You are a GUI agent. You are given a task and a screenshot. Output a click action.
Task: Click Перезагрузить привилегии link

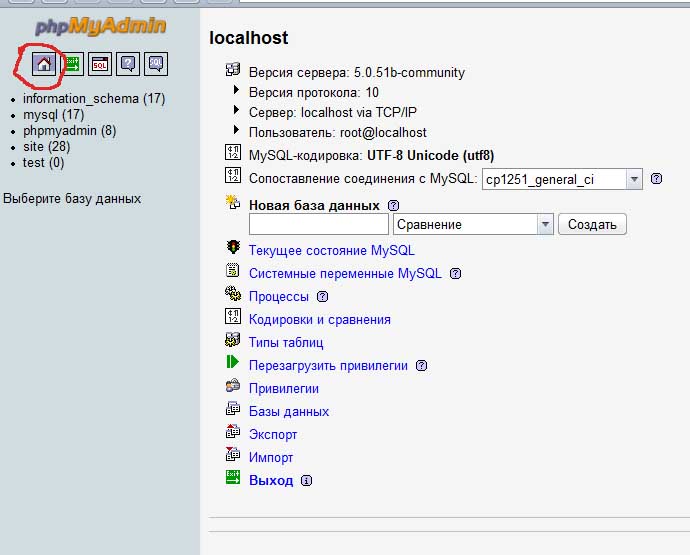click(328, 366)
